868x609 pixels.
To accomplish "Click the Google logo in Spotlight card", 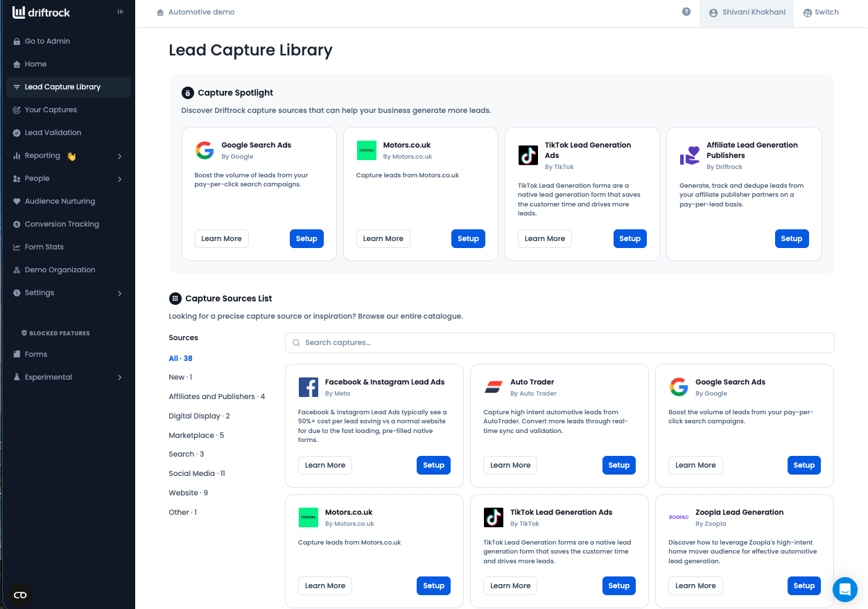I will (x=205, y=150).
